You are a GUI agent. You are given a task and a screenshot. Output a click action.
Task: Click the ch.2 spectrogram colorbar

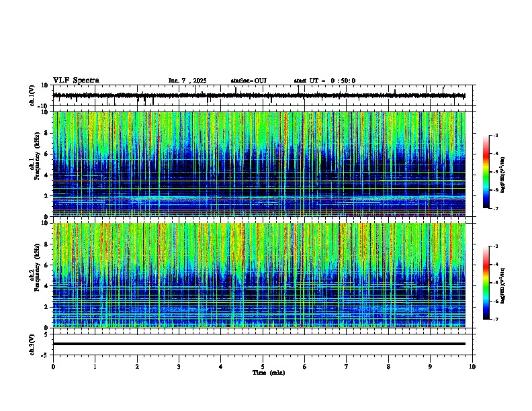pos(486,283)
